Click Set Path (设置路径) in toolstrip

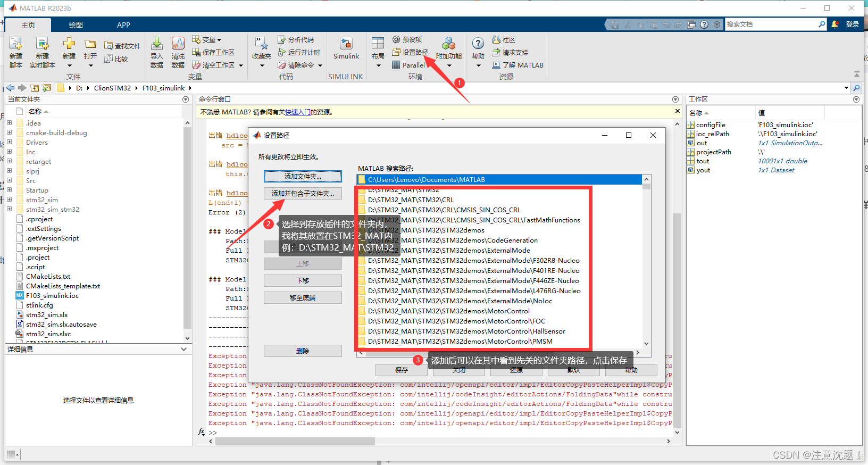click(410, 52)
